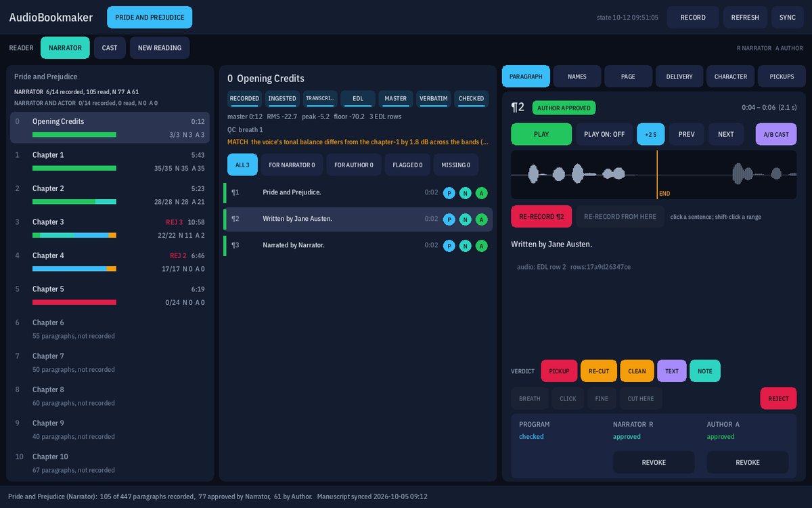Screen dimensions: 812x508
Task: Click the P badge on the ¶2 row
Action: (x=449, y=219)
